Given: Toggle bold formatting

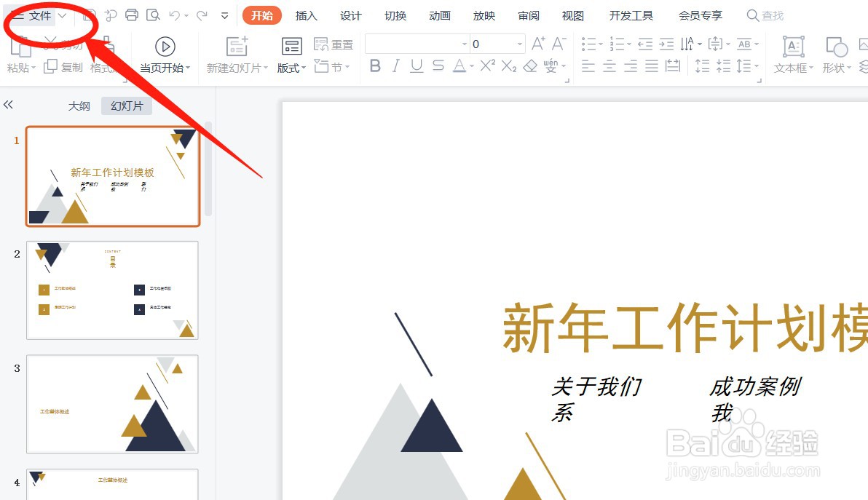Looking at the screenshot, I should (375, 66).
